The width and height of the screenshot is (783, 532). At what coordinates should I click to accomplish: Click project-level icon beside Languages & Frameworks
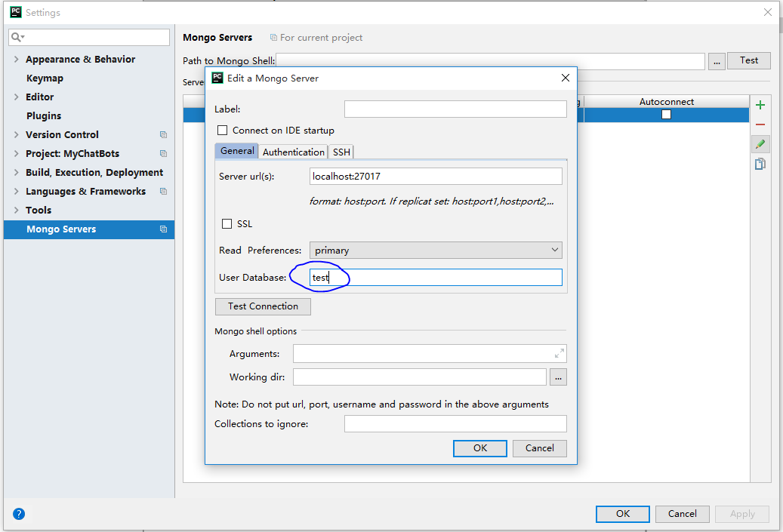click(x=163, y=191)
